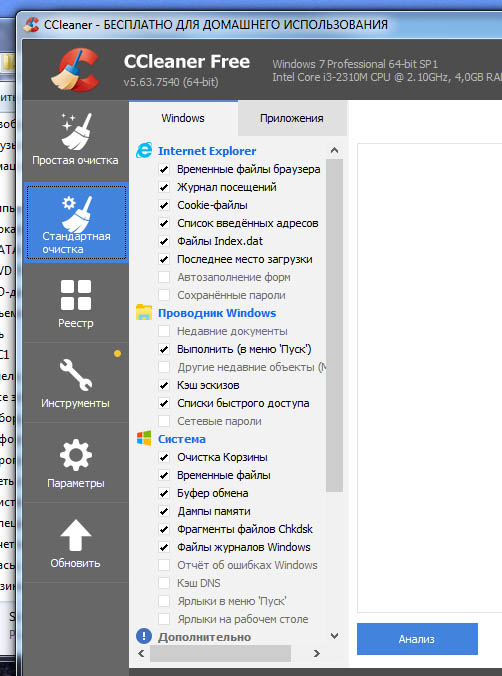The image size is (502, 676).
Task: Click the Internet Explorer section icon
Action: coord(144,150)
